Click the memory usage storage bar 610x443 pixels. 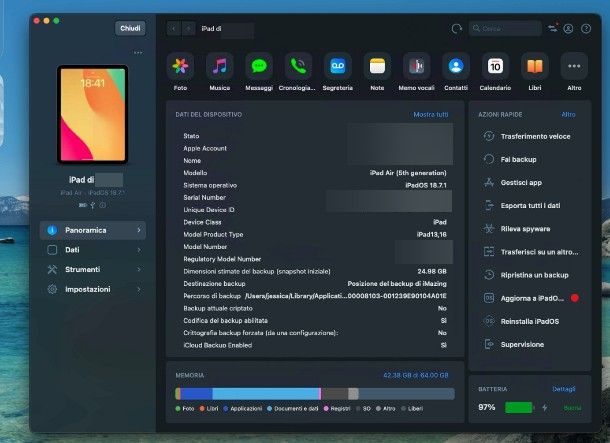(x=311, y=393)
